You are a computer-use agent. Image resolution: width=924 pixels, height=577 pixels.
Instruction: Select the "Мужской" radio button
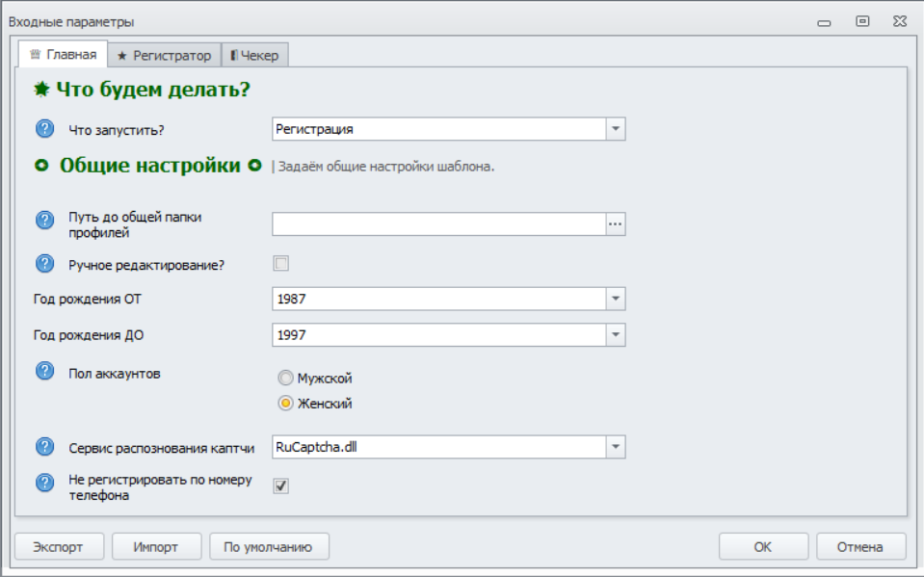[285, 379]
